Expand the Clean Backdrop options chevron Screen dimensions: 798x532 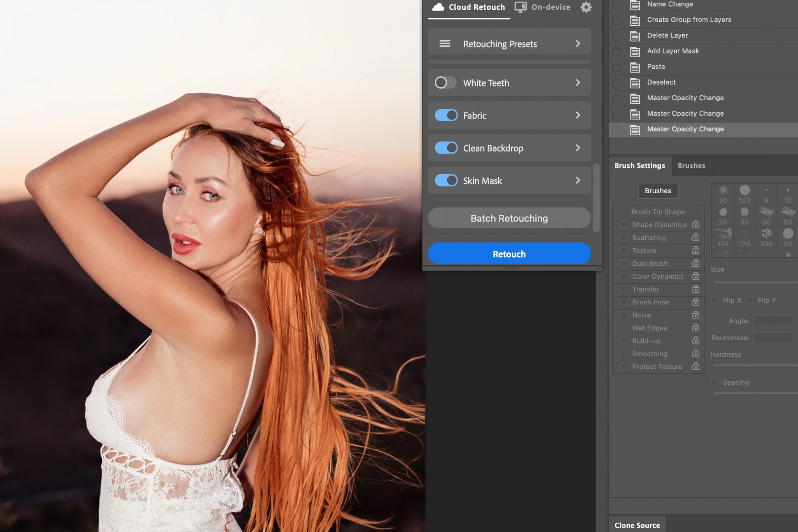(578, 148)
